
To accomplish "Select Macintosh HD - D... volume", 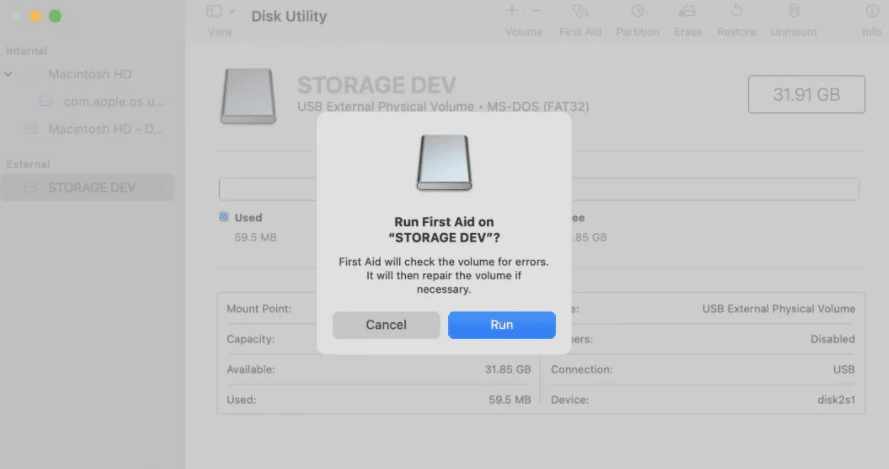I will point(106,129).
